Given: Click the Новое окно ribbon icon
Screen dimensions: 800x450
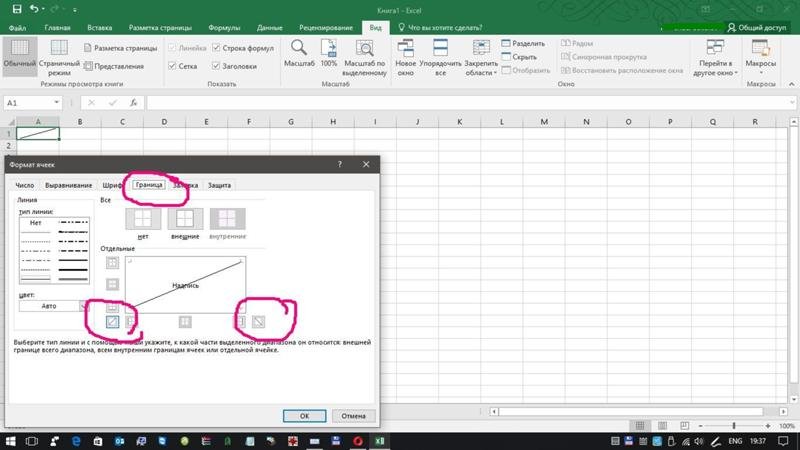Looking at the screenshot, I should [x=406, y=50].
